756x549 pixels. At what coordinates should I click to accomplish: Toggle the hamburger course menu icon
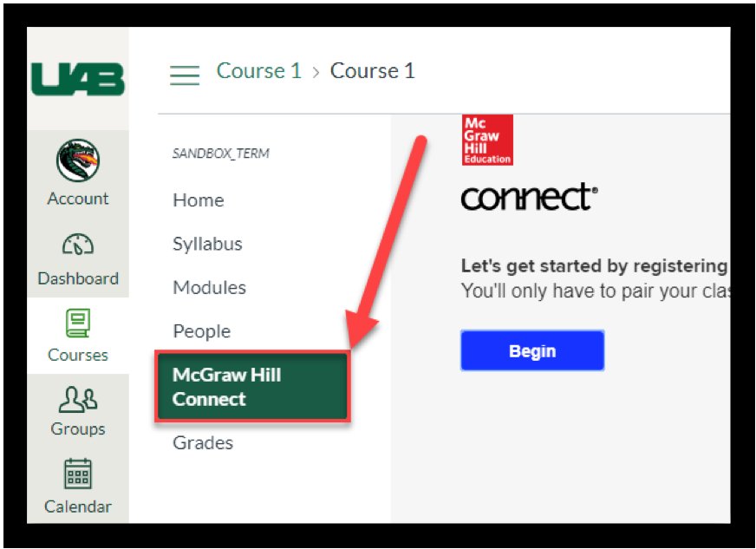click(x=185, y=75)
